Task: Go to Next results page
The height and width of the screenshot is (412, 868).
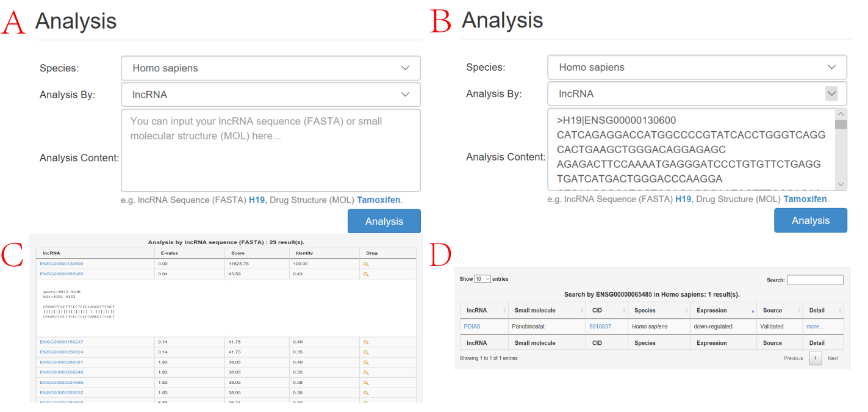Action: (x=833, y=358)
